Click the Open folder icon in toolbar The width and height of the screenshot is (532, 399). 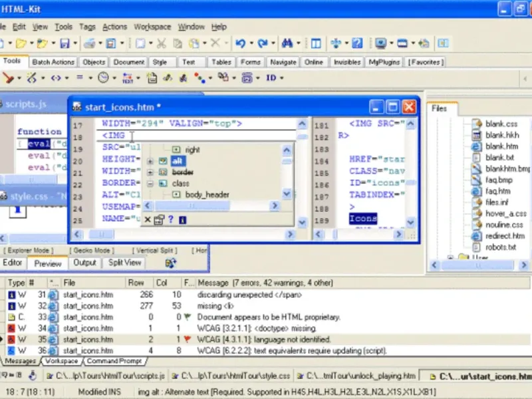21,43
